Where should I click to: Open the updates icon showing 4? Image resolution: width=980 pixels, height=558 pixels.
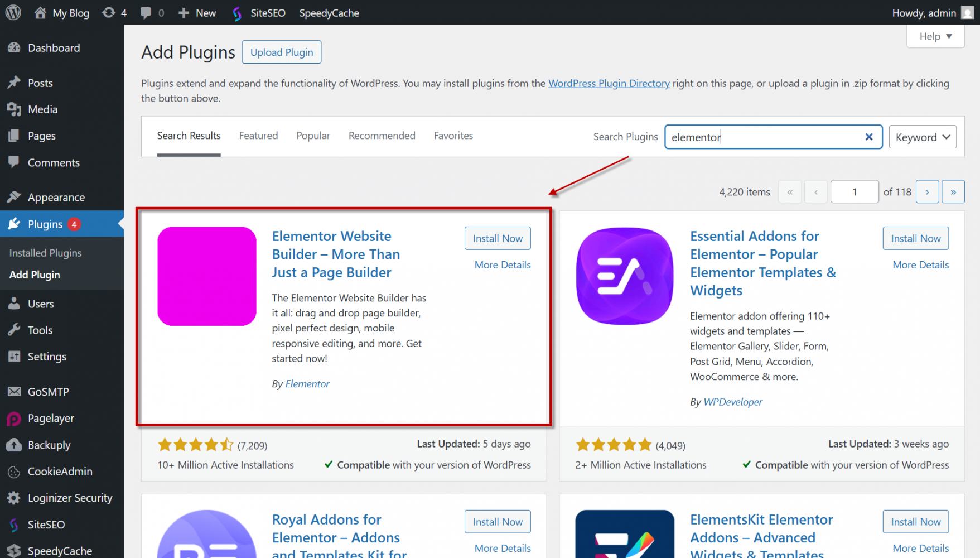coord(114,12)
